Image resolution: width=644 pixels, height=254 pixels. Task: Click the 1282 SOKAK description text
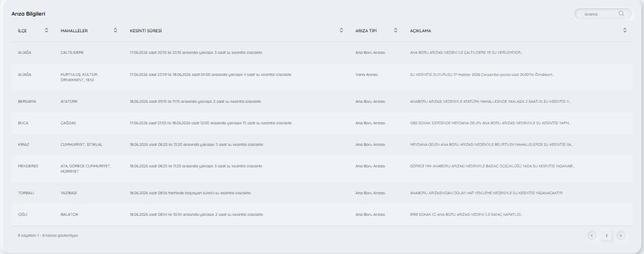click(x=490, y=123)
